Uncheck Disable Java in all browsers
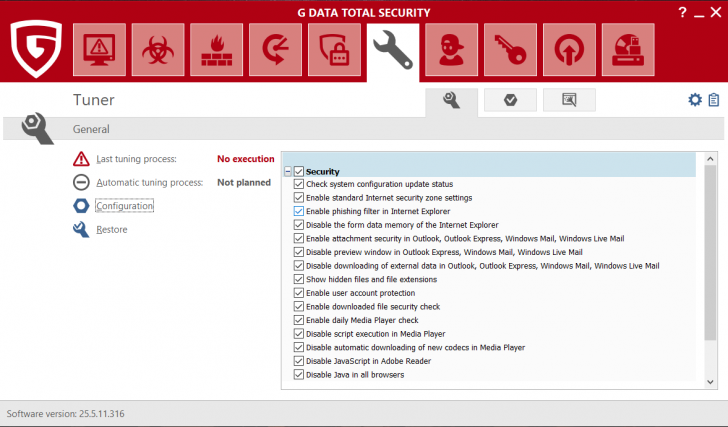 click(x=299, y=375)
